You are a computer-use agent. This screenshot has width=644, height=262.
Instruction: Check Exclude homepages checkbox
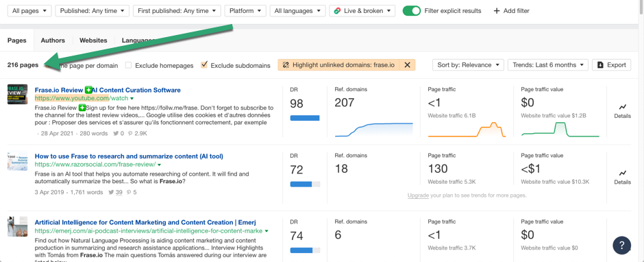[x=129, y=65]
